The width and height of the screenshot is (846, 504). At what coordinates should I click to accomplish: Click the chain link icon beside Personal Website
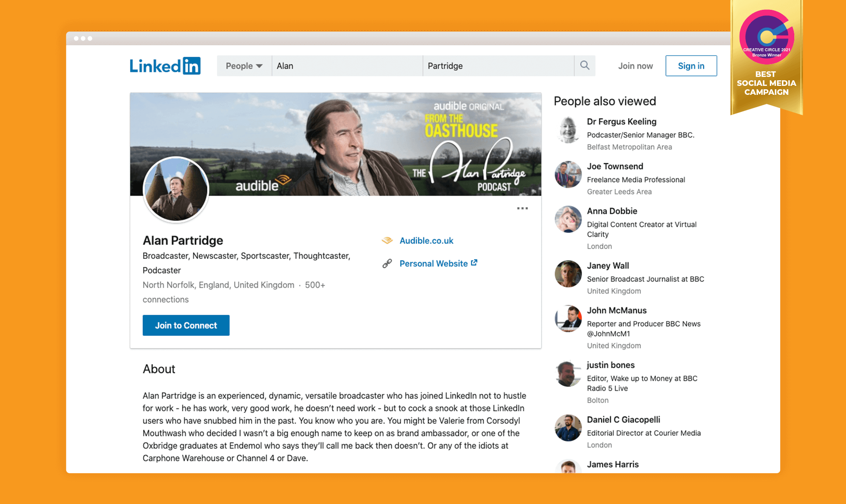[x=387, y=264]
